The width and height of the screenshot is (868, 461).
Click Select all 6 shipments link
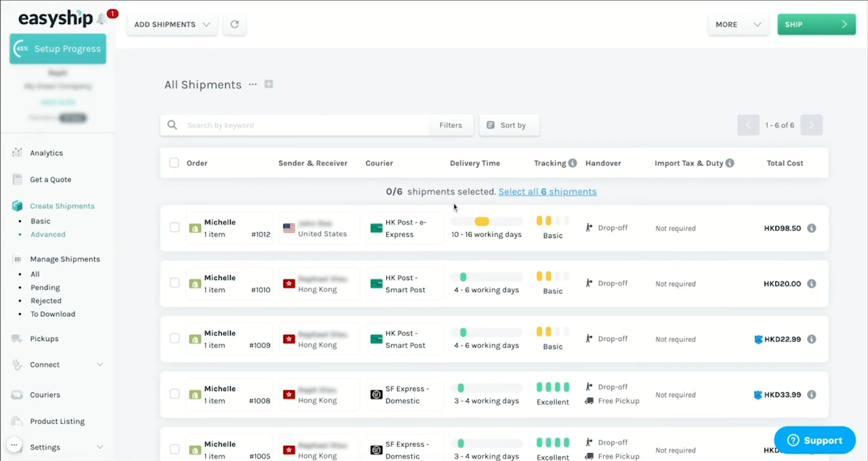click(547, 192)
